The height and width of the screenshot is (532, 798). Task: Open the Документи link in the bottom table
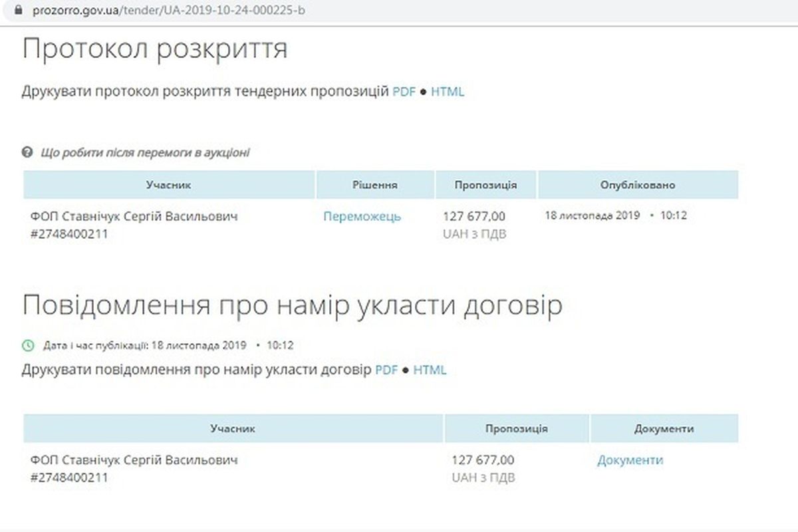click(x=630, y=459)
